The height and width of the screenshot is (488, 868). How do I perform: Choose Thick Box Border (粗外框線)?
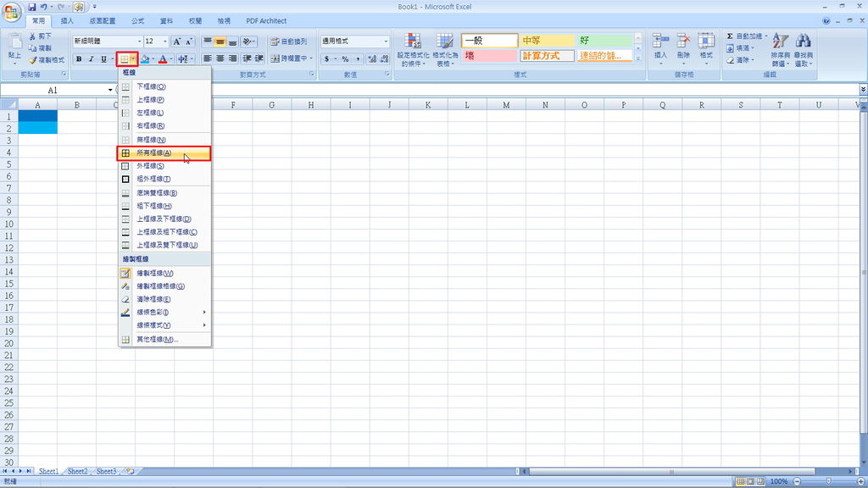point(165,180)
